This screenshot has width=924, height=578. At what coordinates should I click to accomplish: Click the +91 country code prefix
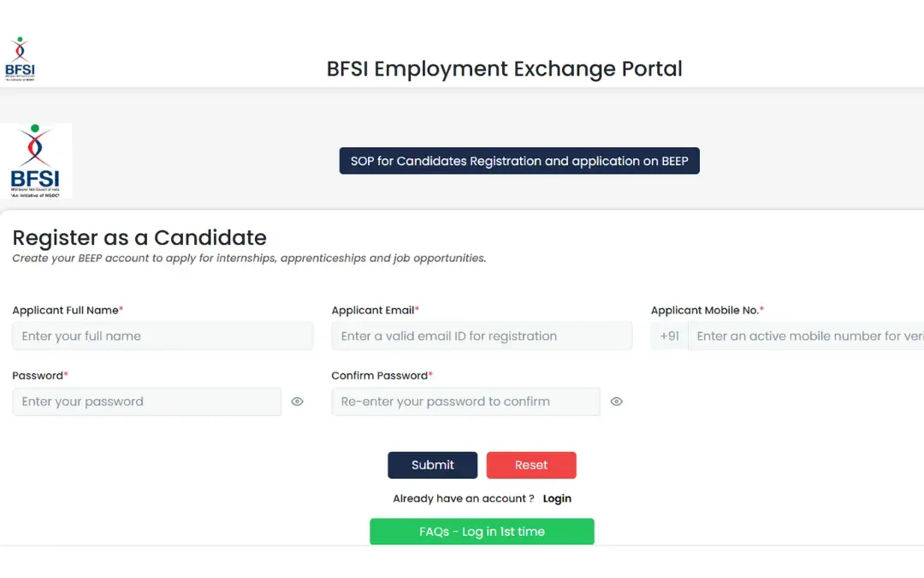669,336
